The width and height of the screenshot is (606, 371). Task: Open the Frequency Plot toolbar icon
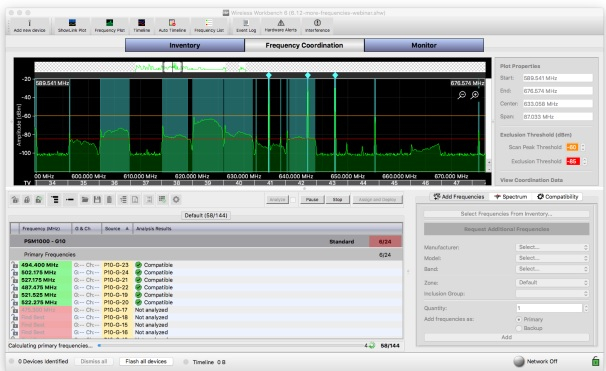pos(110,26)
